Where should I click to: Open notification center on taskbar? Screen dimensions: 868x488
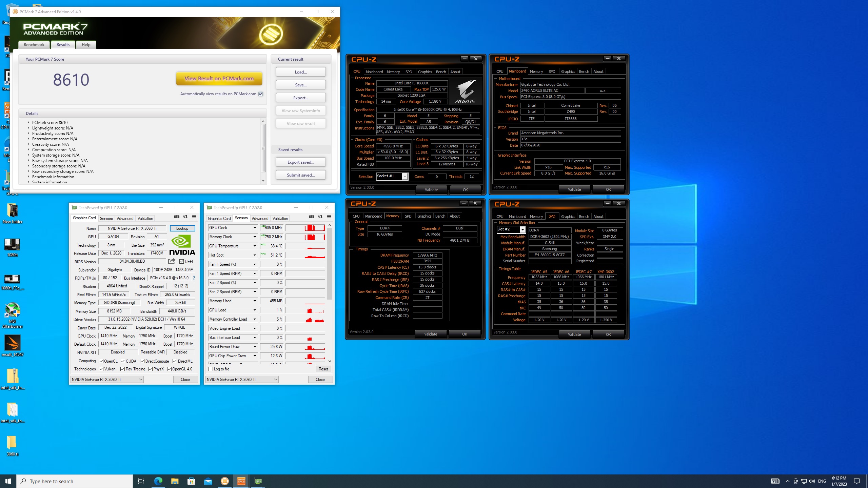tap(857, 481)
